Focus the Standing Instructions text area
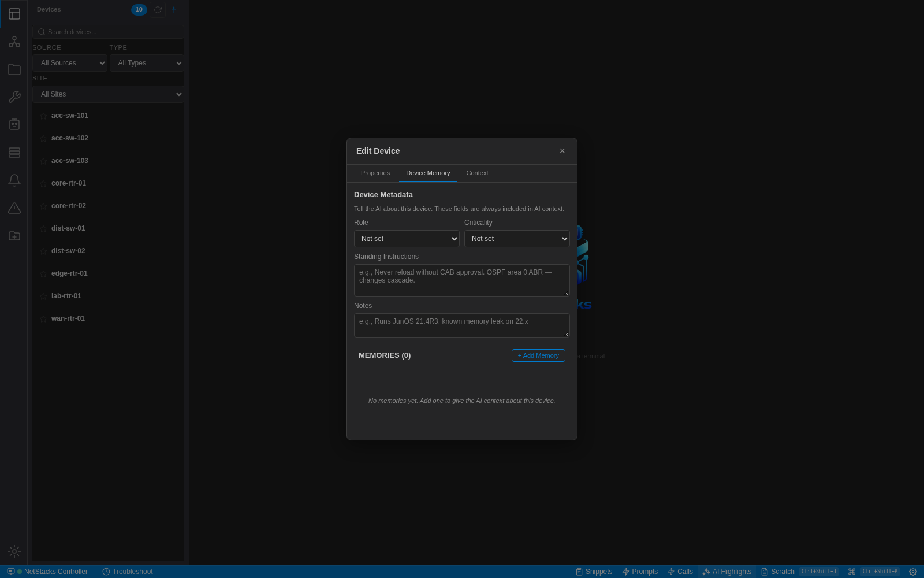The width and height of the screenshot is (924, 578). click(x=462, y=280)
